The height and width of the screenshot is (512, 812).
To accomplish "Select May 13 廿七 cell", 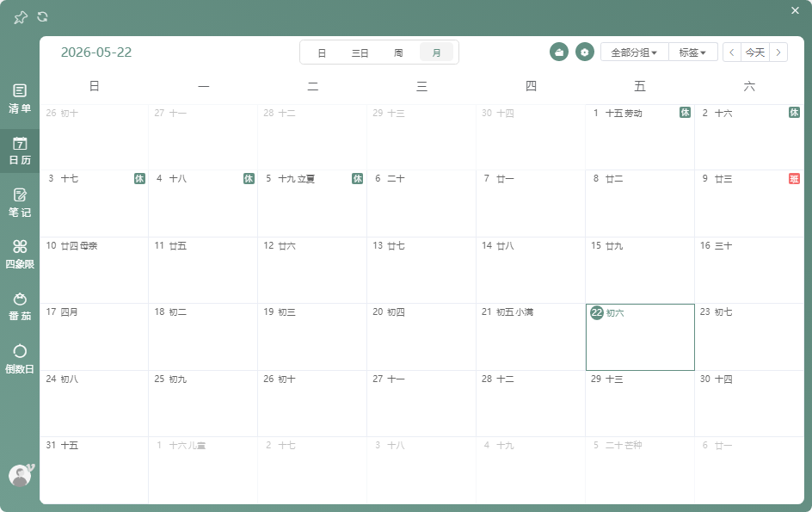I will click(x=421, y=270).
